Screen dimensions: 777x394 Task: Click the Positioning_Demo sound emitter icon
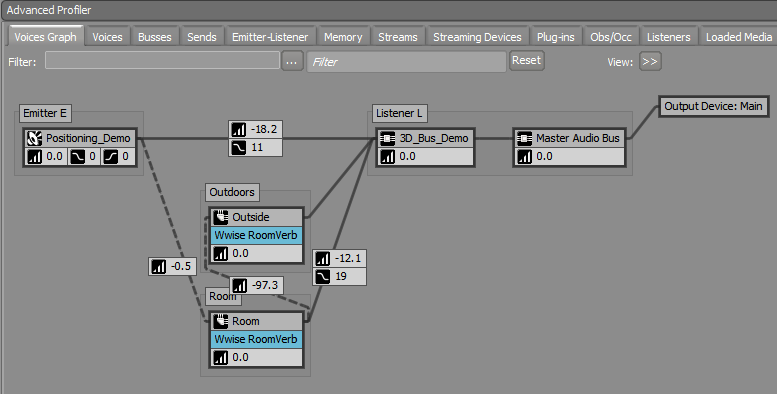[x=34, y=138]
